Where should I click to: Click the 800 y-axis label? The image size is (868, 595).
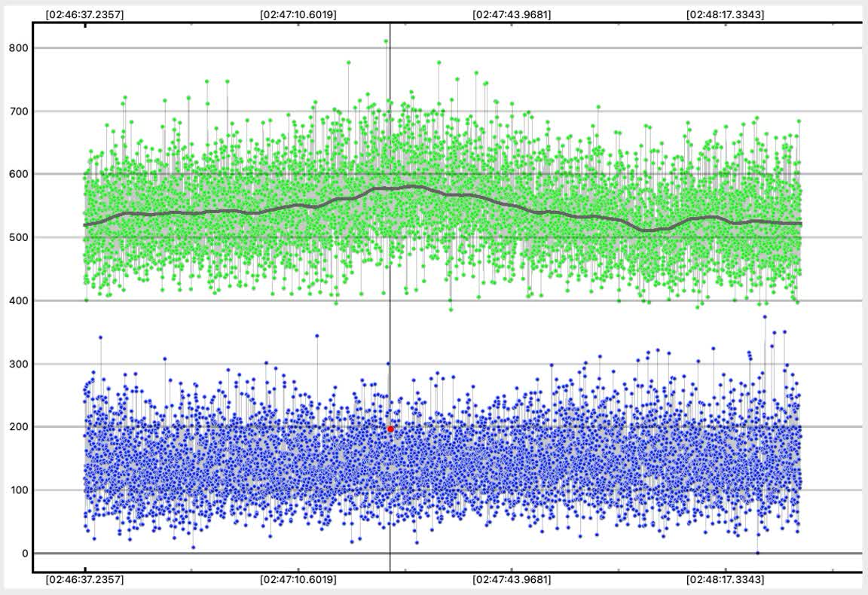coord(19,48)
